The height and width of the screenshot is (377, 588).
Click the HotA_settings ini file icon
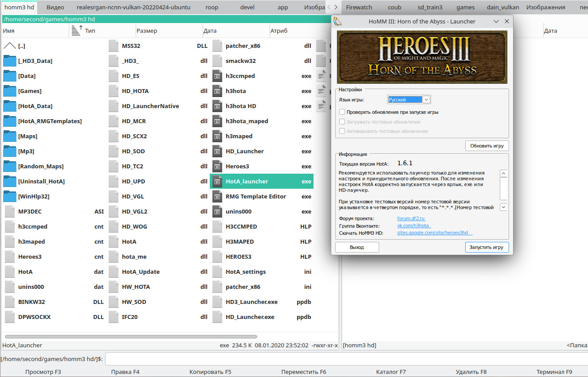[217, 272]
